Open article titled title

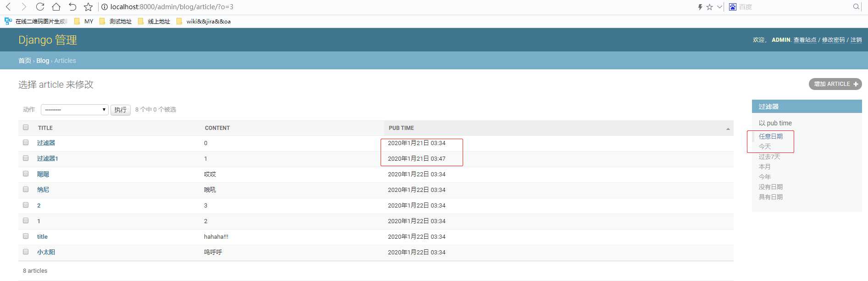(x=42, y=236)
